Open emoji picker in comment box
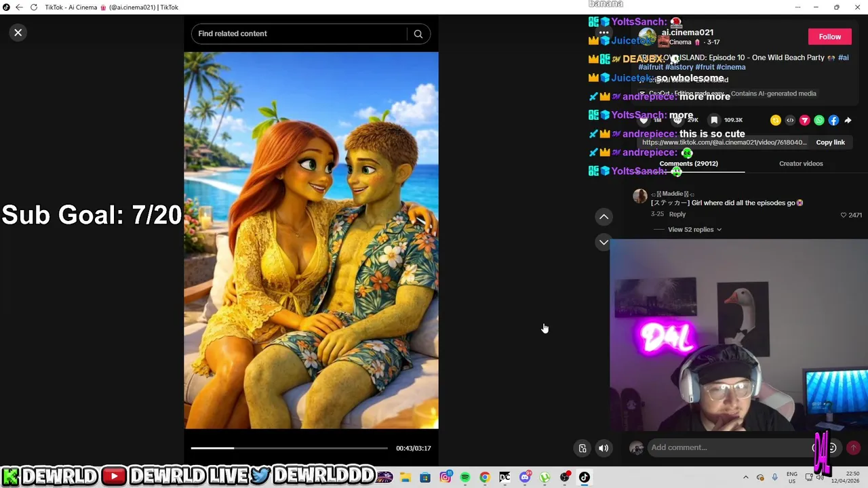This screenshot has height=488, width=868. coord(832,447)
